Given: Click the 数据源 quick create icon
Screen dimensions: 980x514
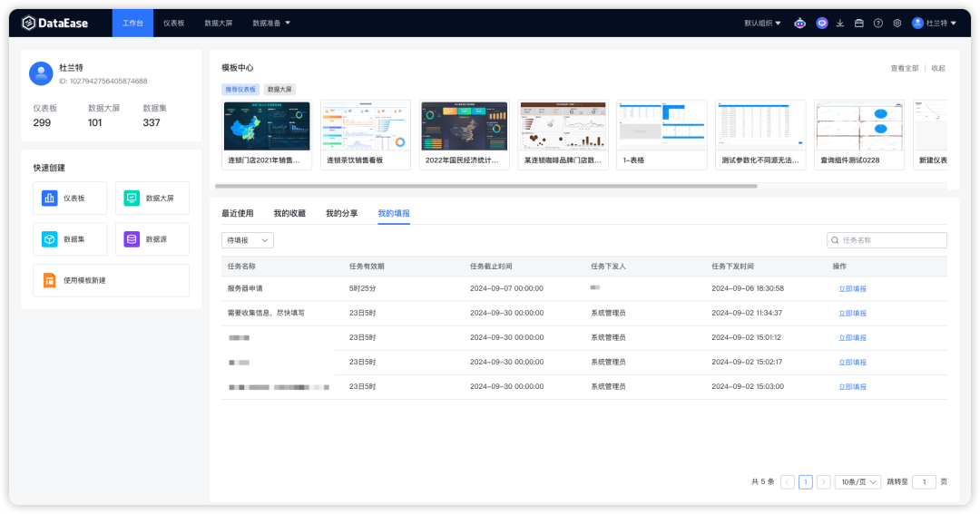Looking at the screenshot, I should coord(132,239).
